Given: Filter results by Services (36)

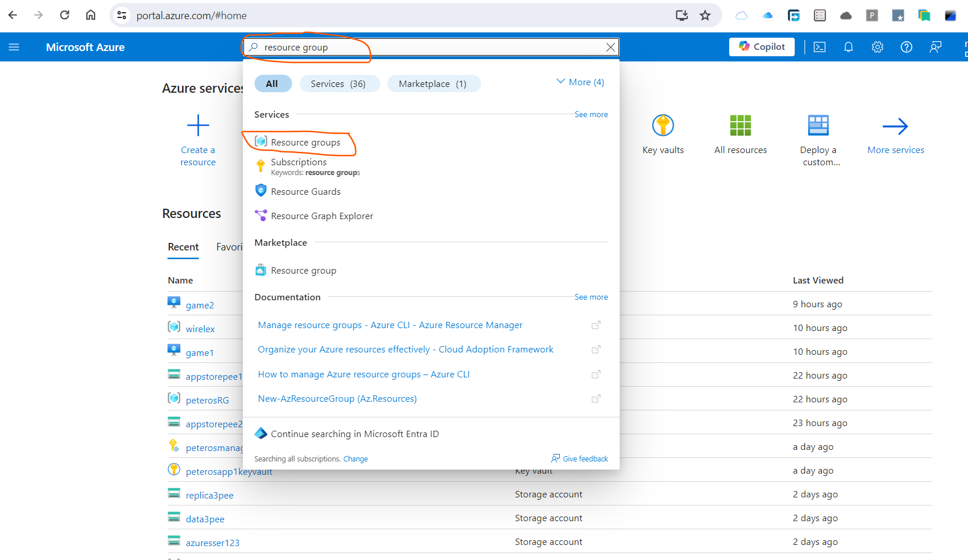Looking at the screenshot, I should click(339, 83).
